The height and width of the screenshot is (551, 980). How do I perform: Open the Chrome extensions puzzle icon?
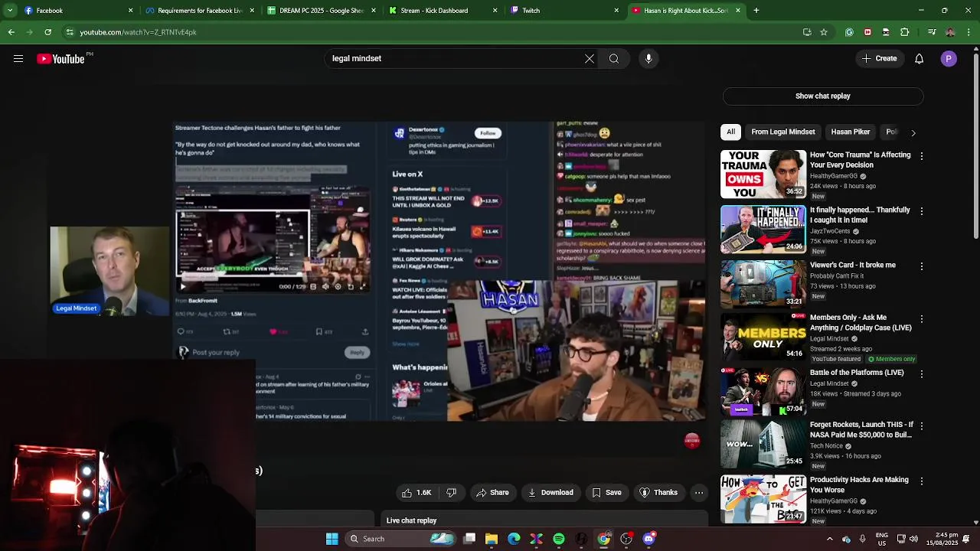905,32
